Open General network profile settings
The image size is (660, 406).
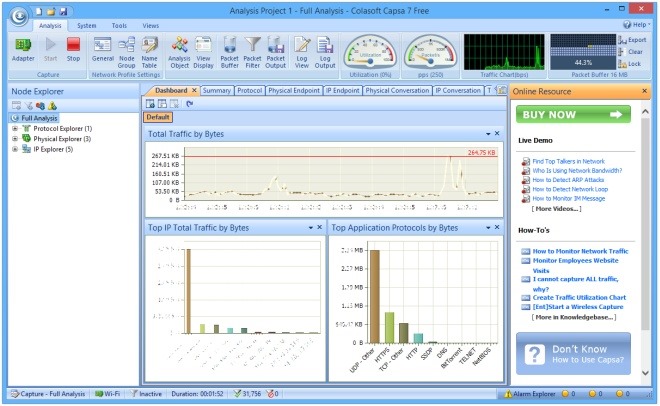pyautogui.click(x=103, y=50)
